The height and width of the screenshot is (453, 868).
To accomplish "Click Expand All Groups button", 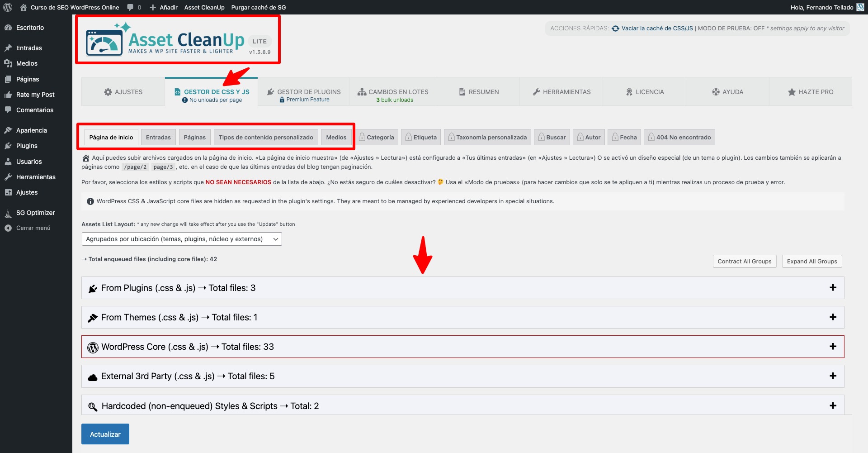I will (812, 262).
